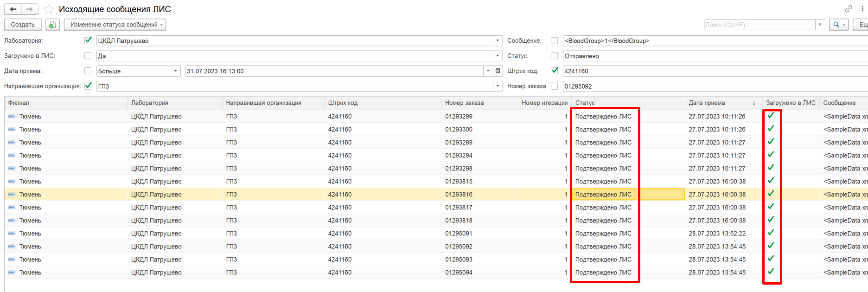This screenshot has width=868, height=292.
Task: Open calendar picker for Дата приема
Action: [498, 71]
